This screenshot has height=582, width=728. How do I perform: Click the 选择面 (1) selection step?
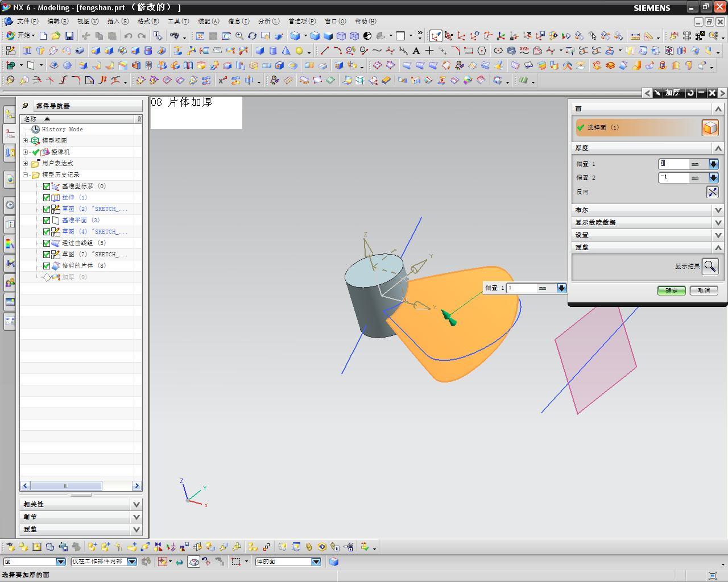pos(647,127)
